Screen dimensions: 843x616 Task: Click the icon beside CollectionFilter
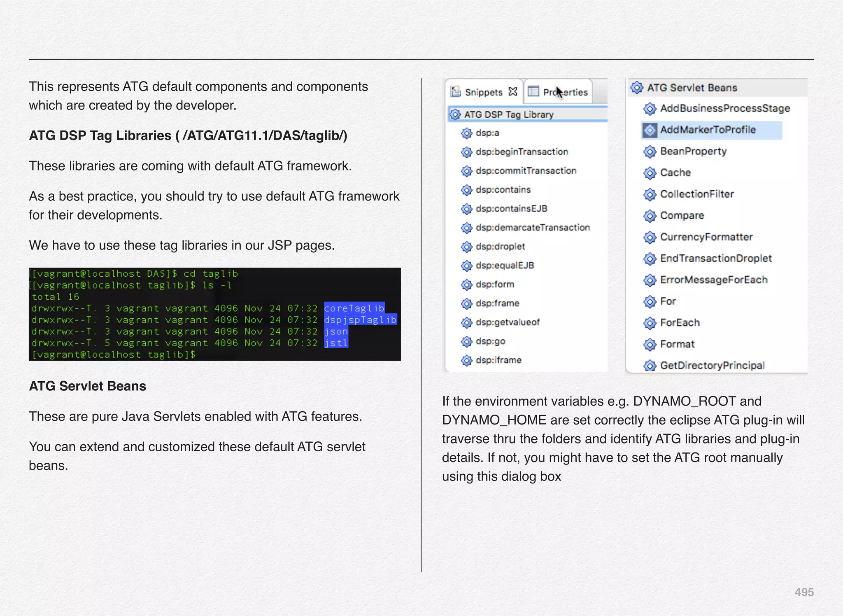pyautogui.click(x=650, y=194)
